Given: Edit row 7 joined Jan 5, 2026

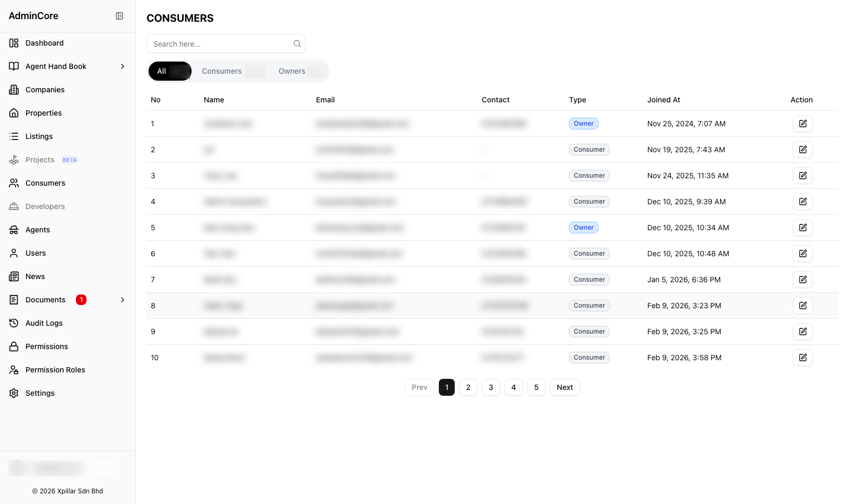Looking at the screenshot, I should [x=803, y=280].
